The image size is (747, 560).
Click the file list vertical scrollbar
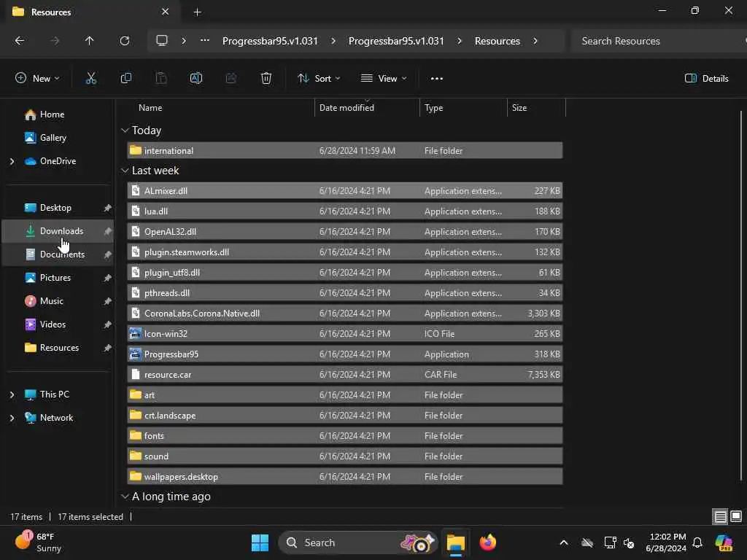[x=741, y=295]
